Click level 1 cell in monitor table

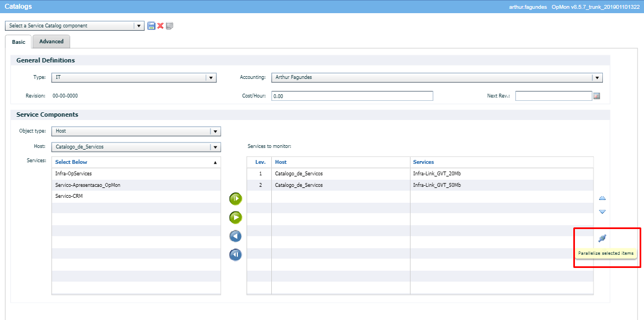(260, 174)
